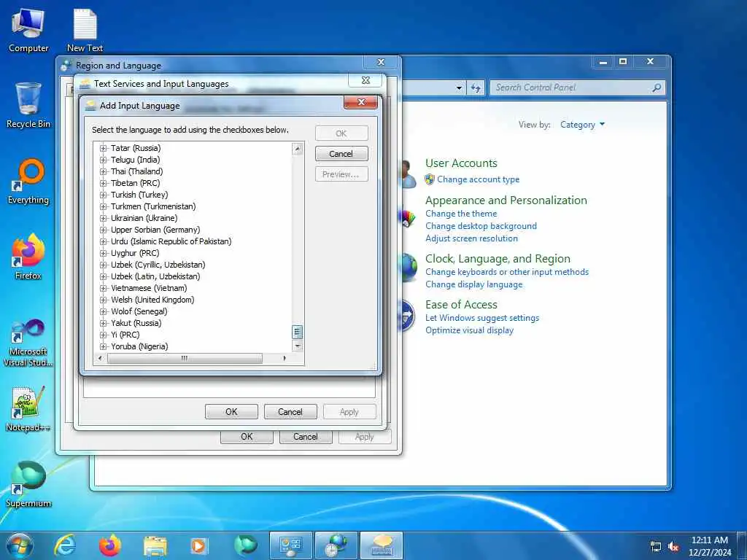Viewport: 747px width, 560px height.
Task: Open the Windows Start button
Action: coord(19,545)
